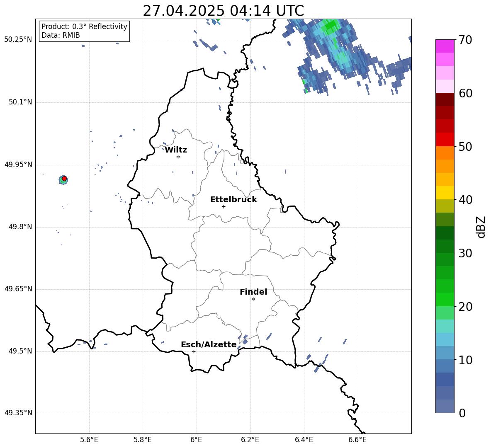Select the Findel city label
This screenshot has width=491, height=448.
tap(253, 292)
